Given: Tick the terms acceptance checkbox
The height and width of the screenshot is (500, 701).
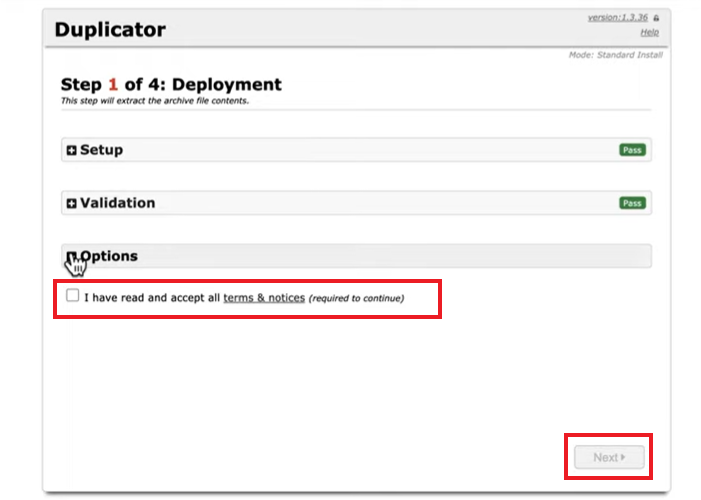Looking at the screenshot, I should (x=73, y=296).
